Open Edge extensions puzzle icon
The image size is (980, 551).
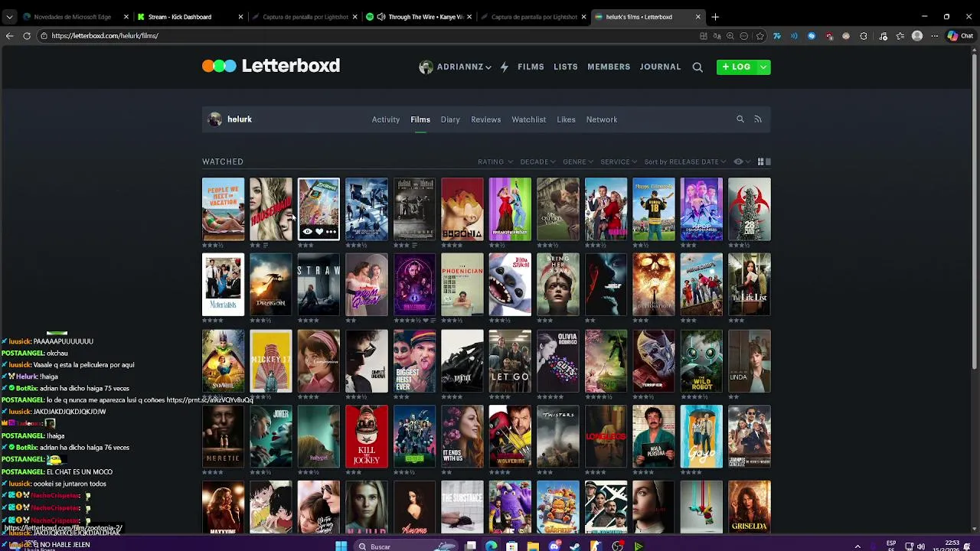click(864, 36)
